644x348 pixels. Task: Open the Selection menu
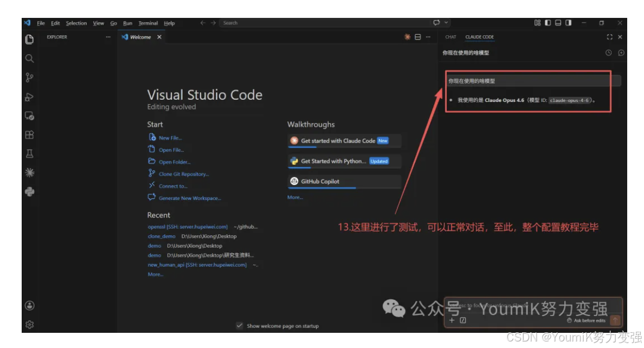pyautogui.click(x=76, y=23)
